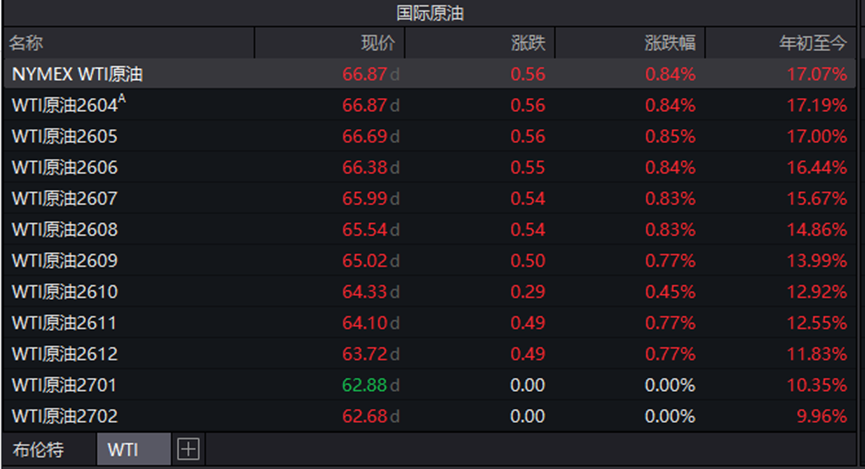Sort by 涨跌 column header
865x469 pixels.
tap(527, 43)
